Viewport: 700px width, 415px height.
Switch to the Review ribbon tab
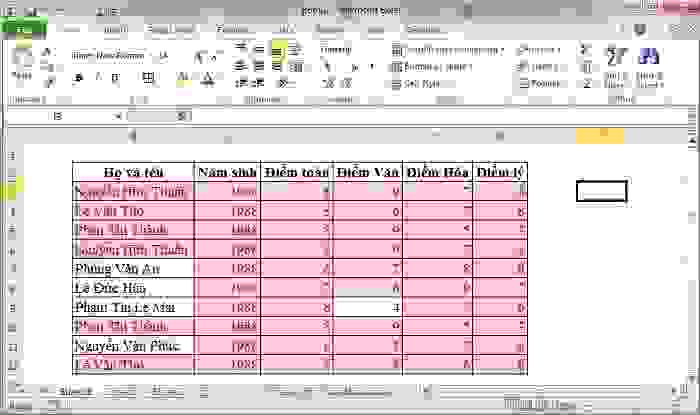pos(328,29)
